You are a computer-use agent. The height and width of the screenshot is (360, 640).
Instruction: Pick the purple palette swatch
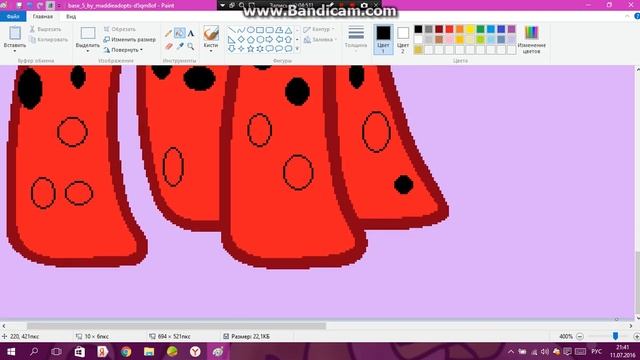tap(511, 29)
